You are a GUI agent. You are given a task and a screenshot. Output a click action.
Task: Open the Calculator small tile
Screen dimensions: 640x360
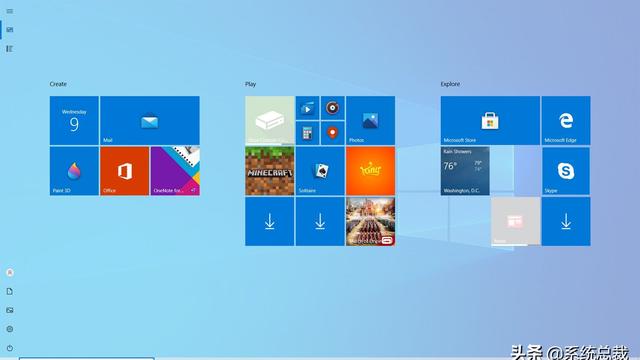(307, 133)
